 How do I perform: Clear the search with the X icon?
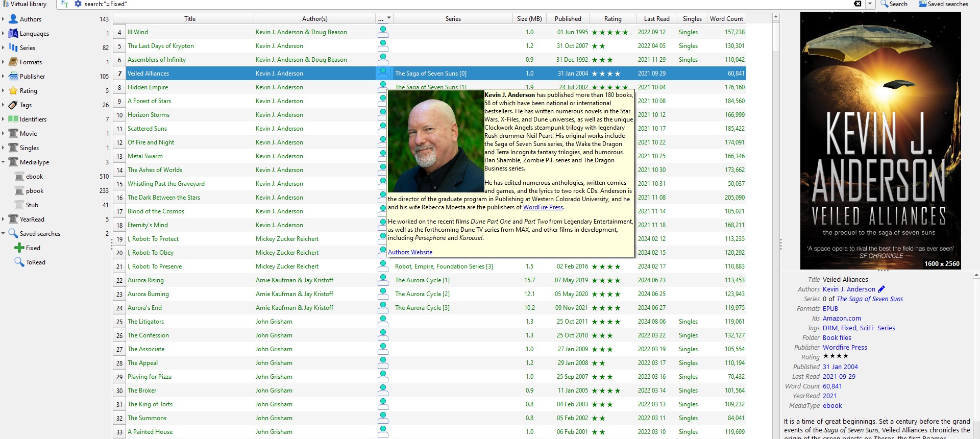(858, 4)
